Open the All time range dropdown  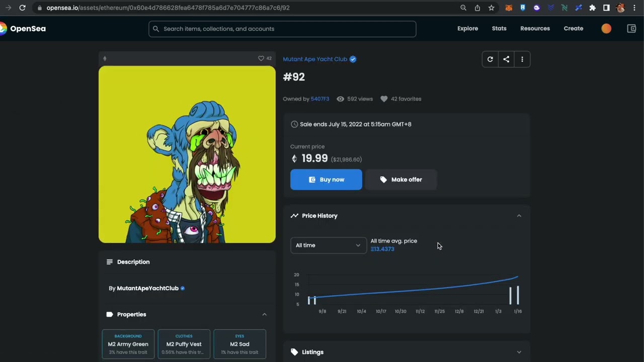point(329,245)
